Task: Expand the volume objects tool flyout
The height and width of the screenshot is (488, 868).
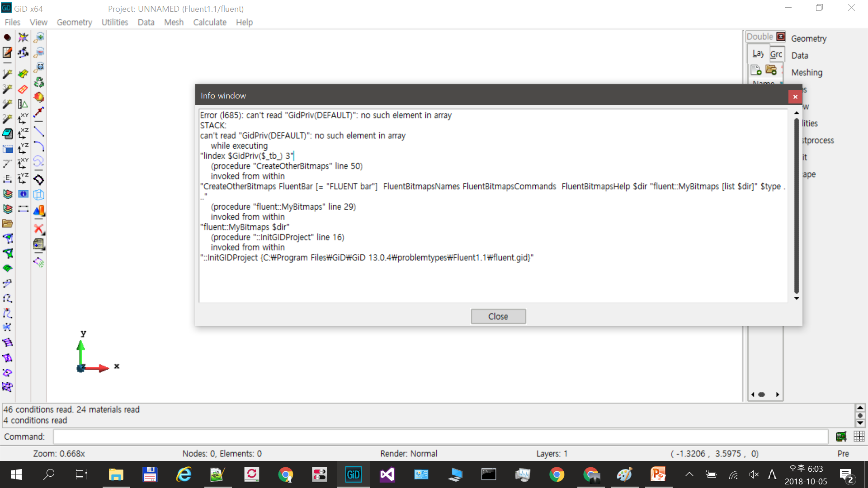Action: coord(39,211)
